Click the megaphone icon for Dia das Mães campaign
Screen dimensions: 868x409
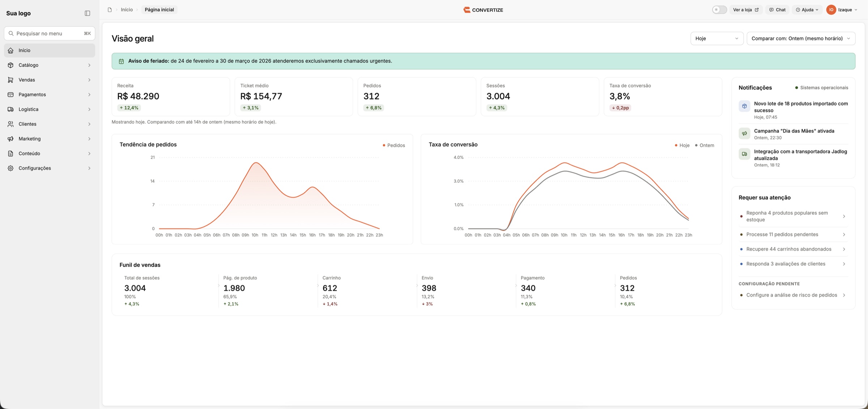(744, 133)
